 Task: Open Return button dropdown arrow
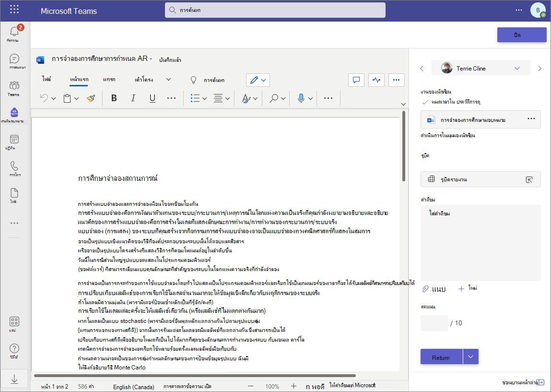click(x=471, y=357)
